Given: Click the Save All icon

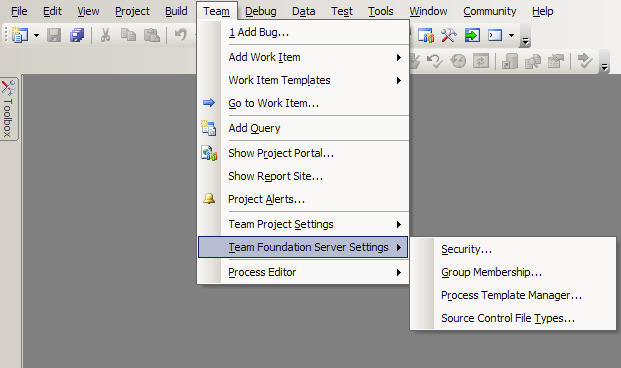Looking at the screenshot, I should [77, 35].
